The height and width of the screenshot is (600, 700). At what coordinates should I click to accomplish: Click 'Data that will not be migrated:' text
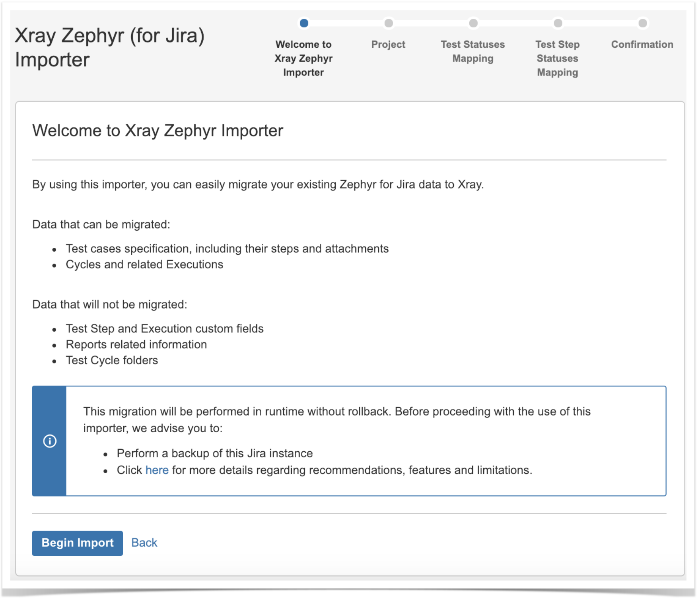[110, 304]
